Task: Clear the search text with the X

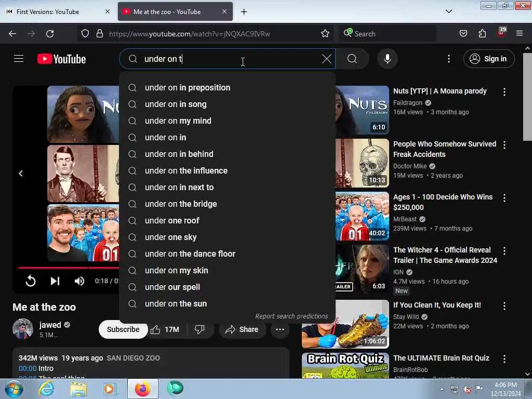Action: click(326, 59)
